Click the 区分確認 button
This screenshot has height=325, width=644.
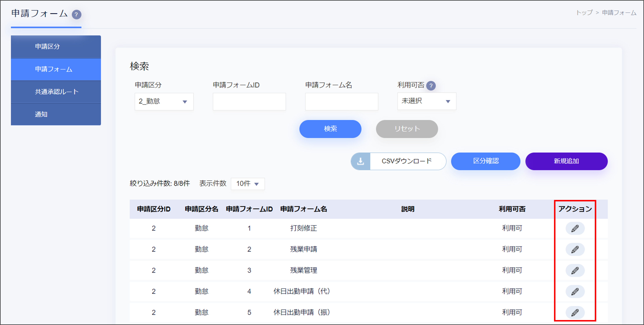click(485, 161)
